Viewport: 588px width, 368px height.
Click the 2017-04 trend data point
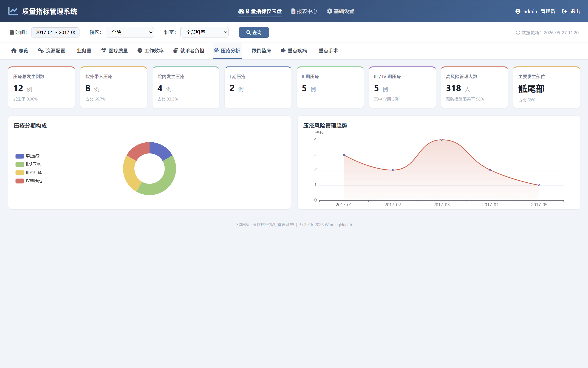pos(490,170)
